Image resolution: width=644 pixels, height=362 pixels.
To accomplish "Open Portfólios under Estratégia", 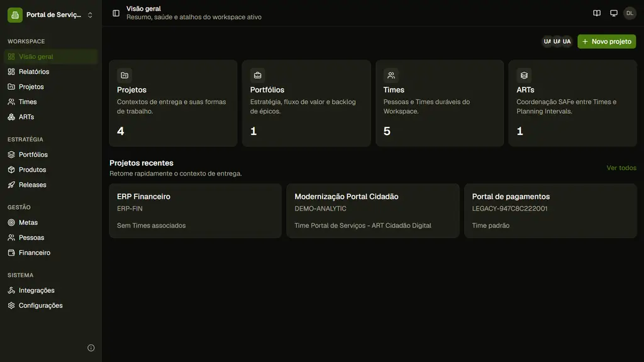I will 50,155.
